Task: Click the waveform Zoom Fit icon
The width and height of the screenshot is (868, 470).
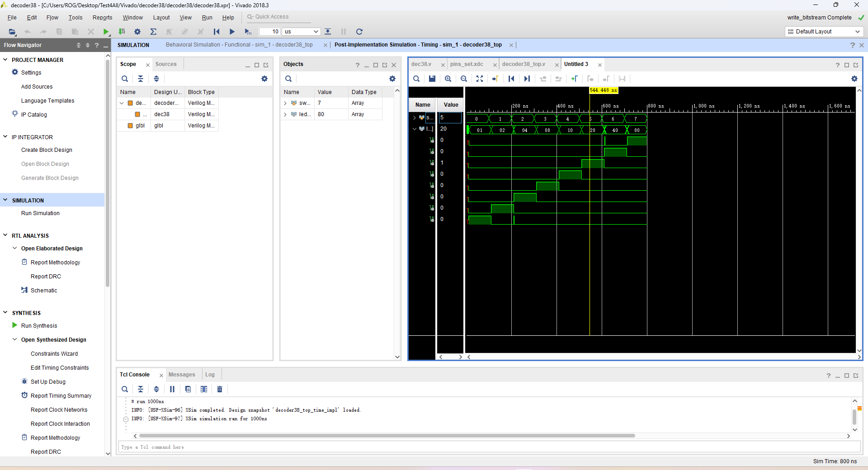Action: point(480,79)
